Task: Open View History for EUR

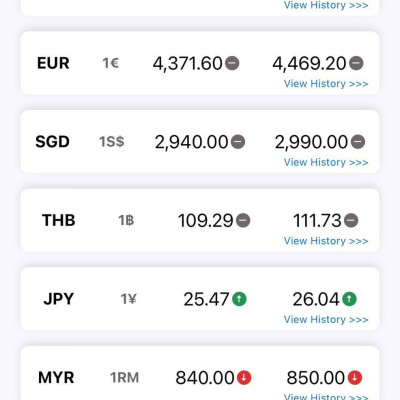Action: click(x=326, y=84)
